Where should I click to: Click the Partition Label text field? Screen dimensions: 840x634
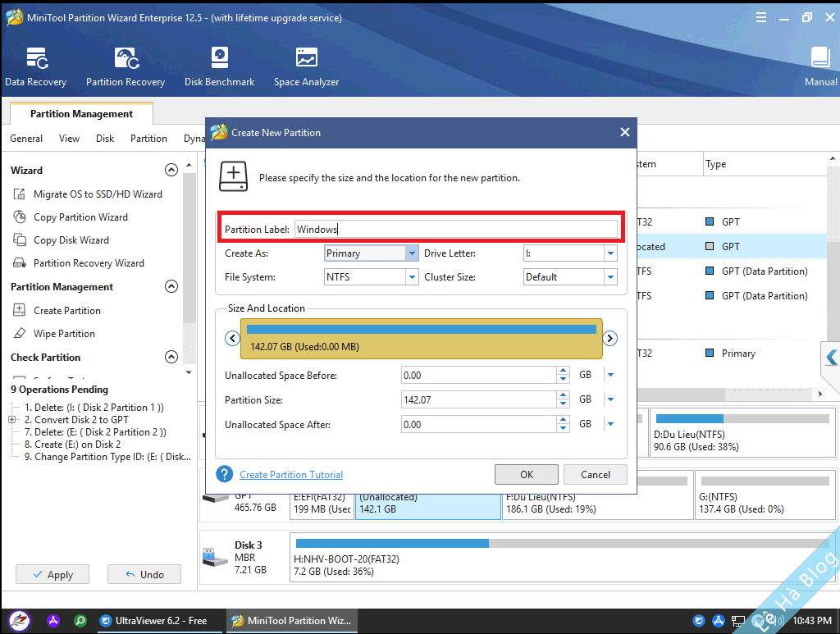tap(456, 229)
